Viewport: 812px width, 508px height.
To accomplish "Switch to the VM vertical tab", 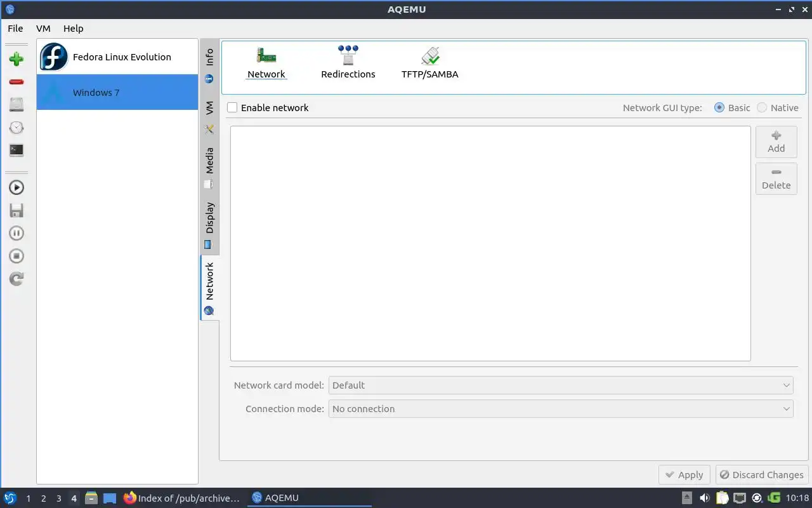I will pos(209,116).
